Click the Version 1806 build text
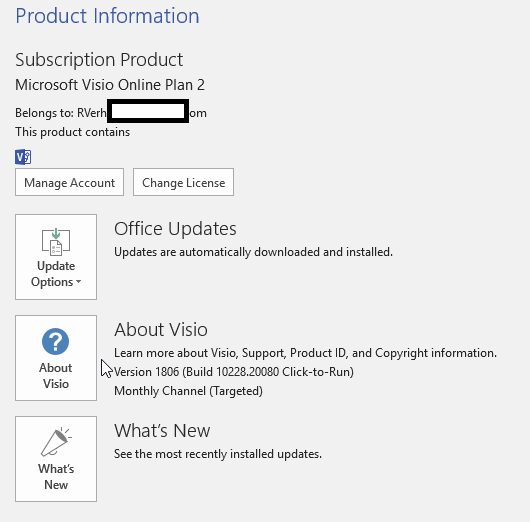 [x=234, y=372]
